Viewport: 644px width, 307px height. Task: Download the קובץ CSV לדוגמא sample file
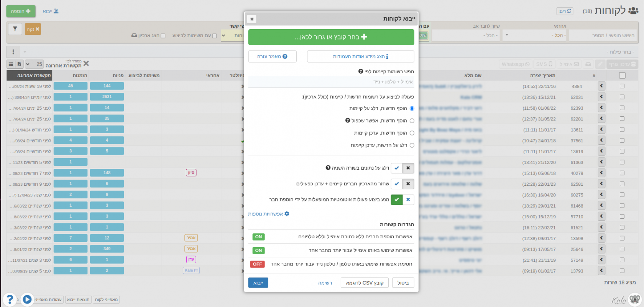[364, 283]
